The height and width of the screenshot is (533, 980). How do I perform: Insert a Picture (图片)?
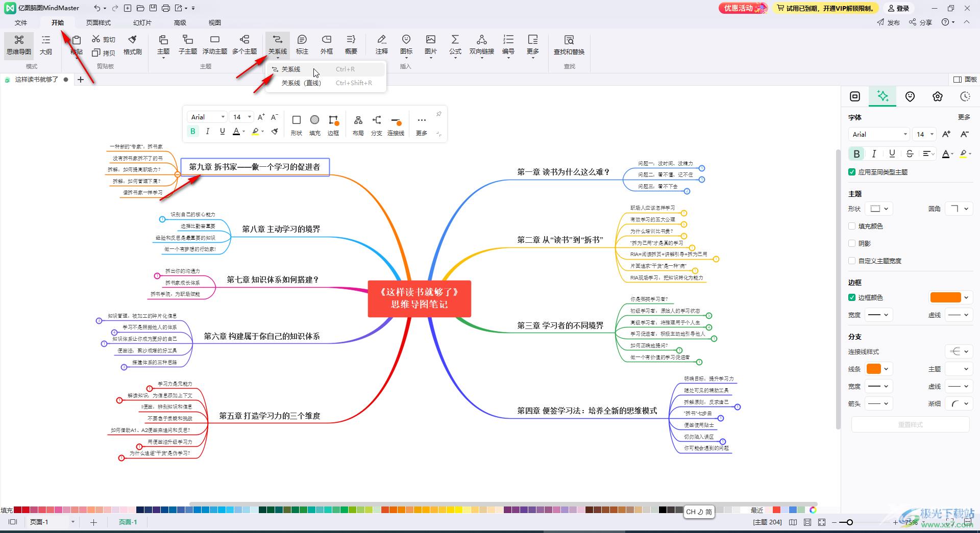point(431,45)
